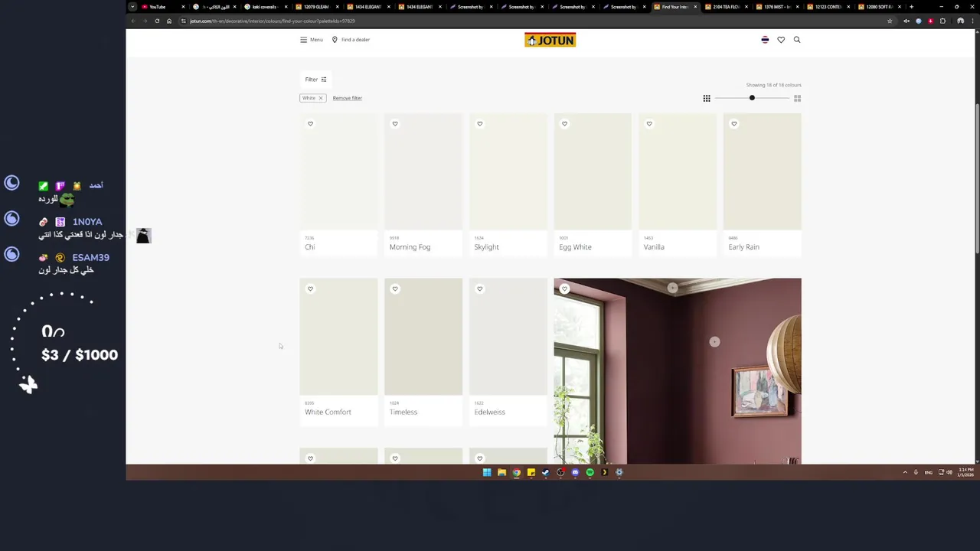Click the hotspot dot on pink wall
Image resolution: width=980 pixels, height=551 pixels.
714,342
